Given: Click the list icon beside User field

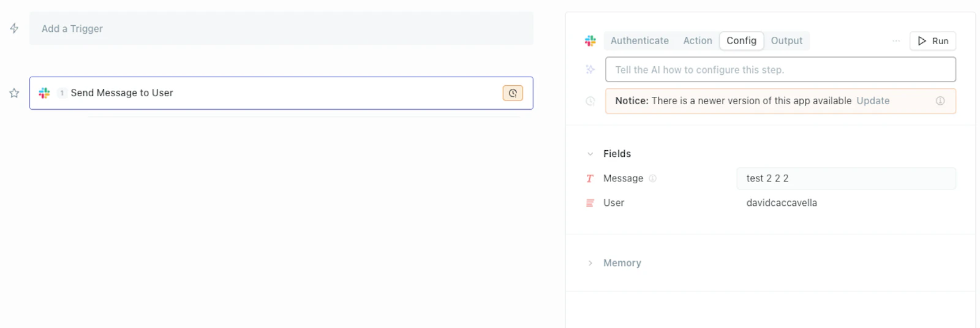Looking at the screenshot, I should pyautogui.click(x=590, y=203).
